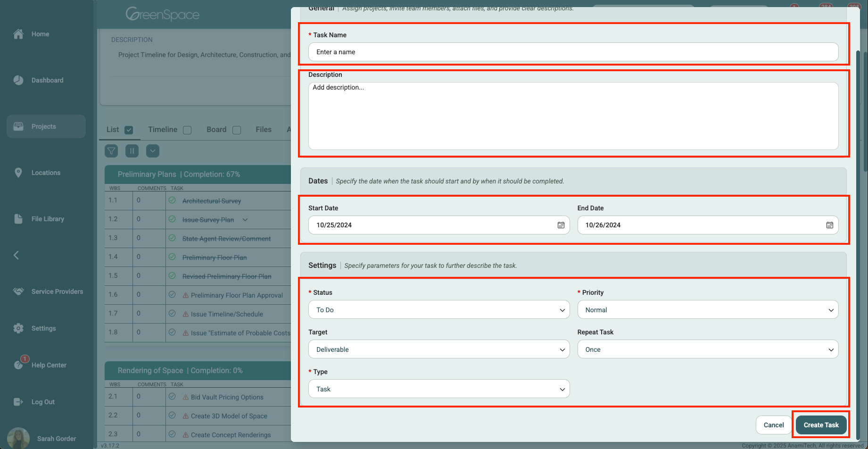The width and height of the screenshot is (868, 449).
Task: Expand the Priority dropdown set to Normal
Action: coord(707,310)
